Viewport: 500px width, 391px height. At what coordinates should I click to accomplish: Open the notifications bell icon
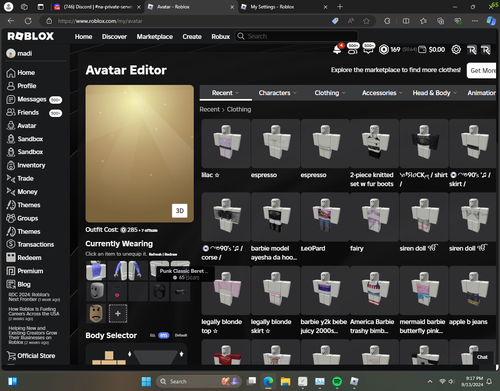coord(337,50)
